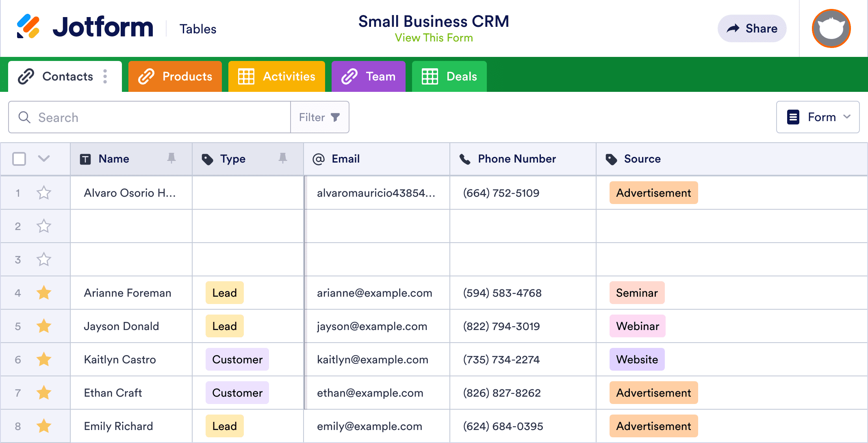Click the Form view list icon
Viewport: 868px width, 443px height.
[793, 117]
